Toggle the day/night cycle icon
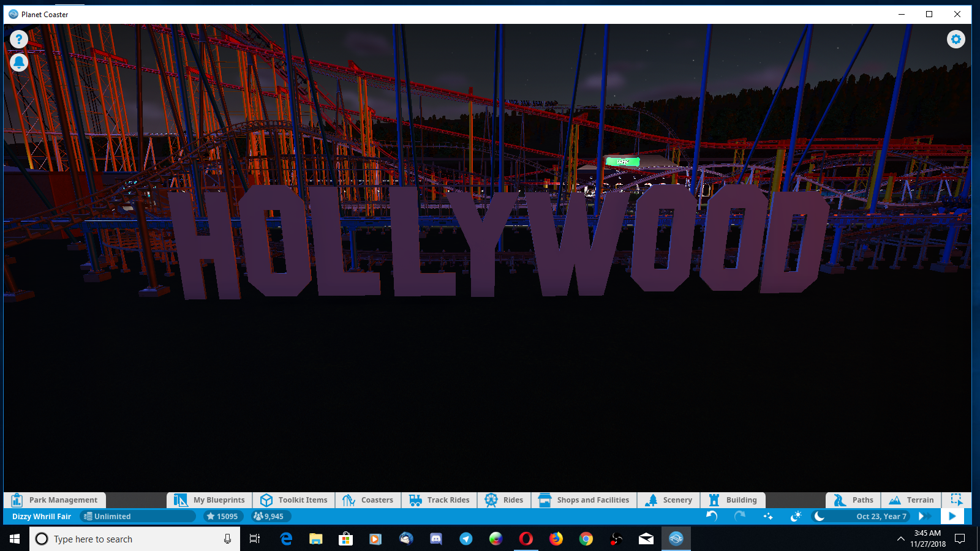The image size is (980, 551). coord(796,516)
